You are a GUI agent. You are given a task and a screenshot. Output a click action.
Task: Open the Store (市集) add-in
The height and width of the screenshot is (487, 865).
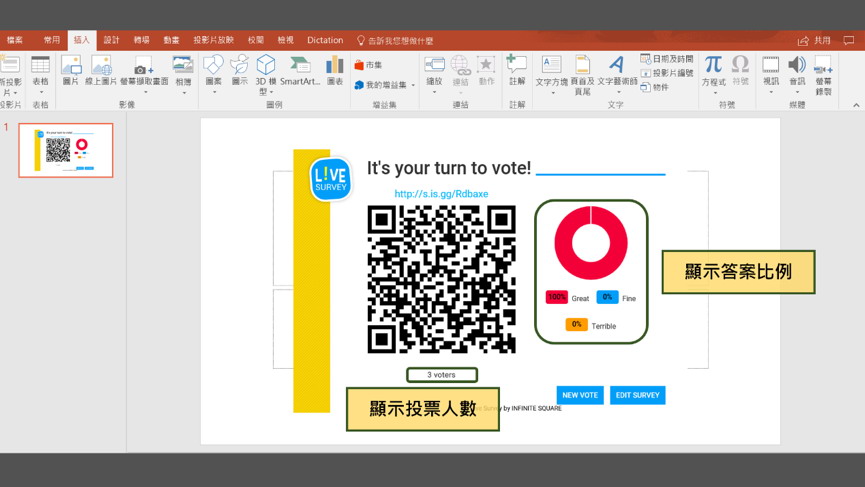click(x=369, y=65)
